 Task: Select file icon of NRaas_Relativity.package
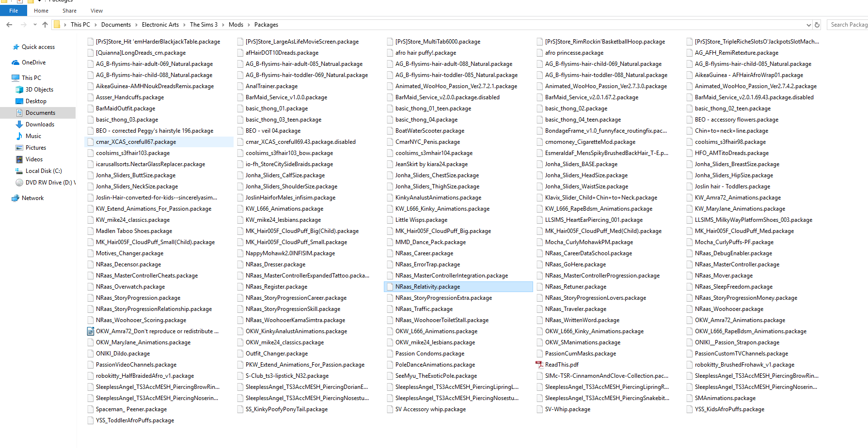coord(390,287)
